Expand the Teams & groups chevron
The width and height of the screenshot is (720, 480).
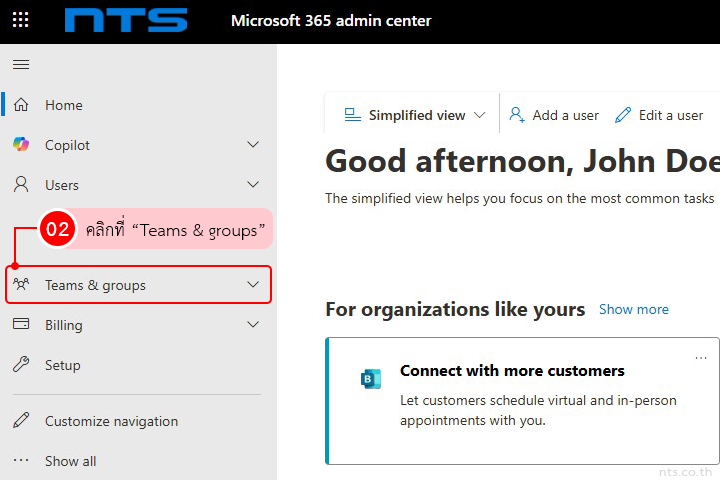coord(253,285)
